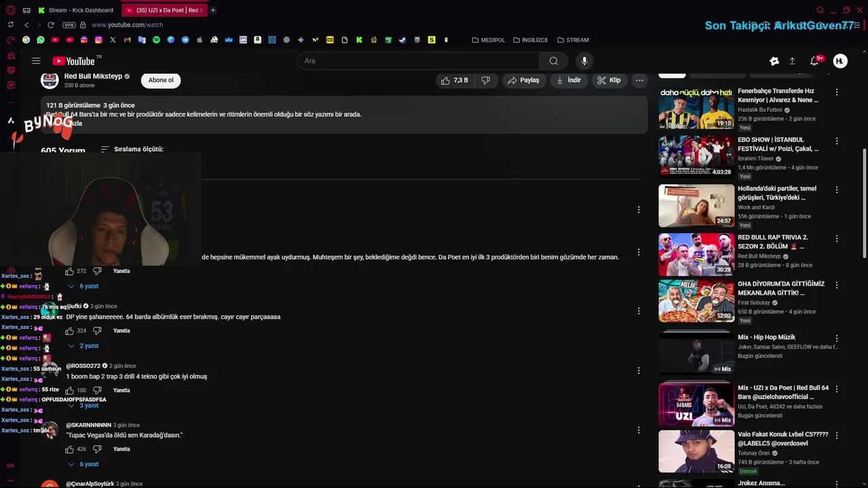868x488 pixels.
Task: Like the @ufki comment with 324 likes
Action: click(x=69, y=331)
